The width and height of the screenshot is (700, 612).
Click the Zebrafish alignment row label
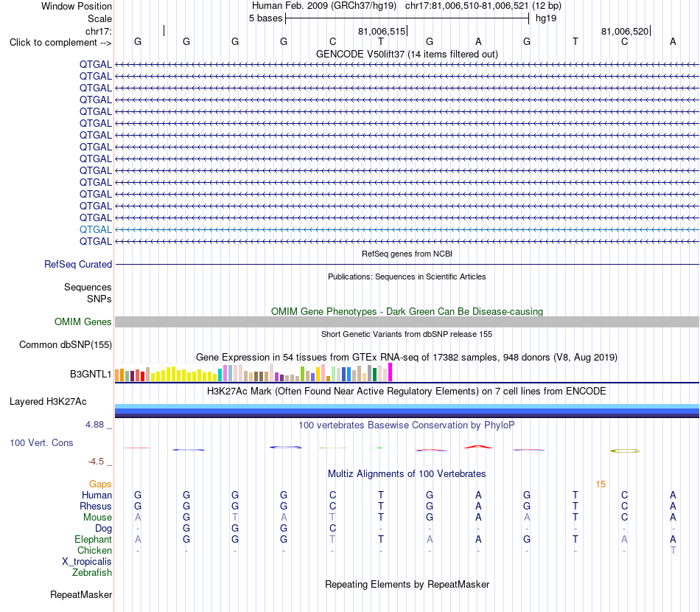92,573
